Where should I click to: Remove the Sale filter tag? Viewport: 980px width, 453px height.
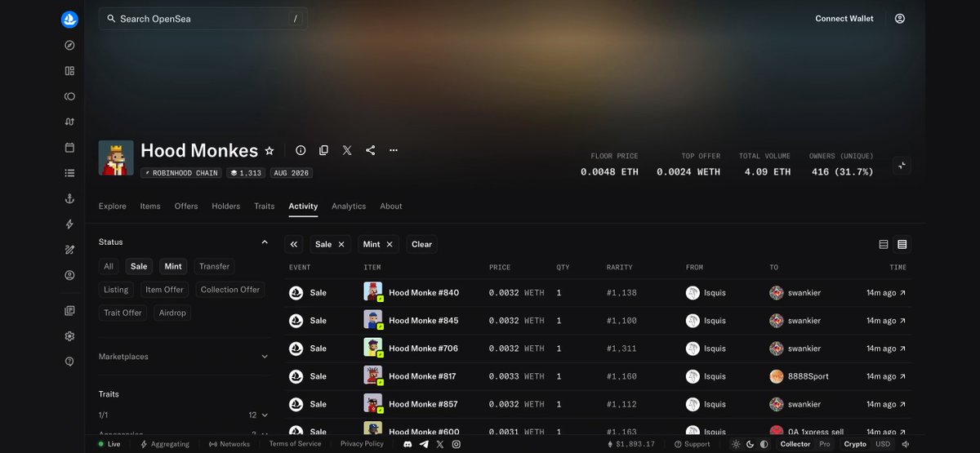341,244
